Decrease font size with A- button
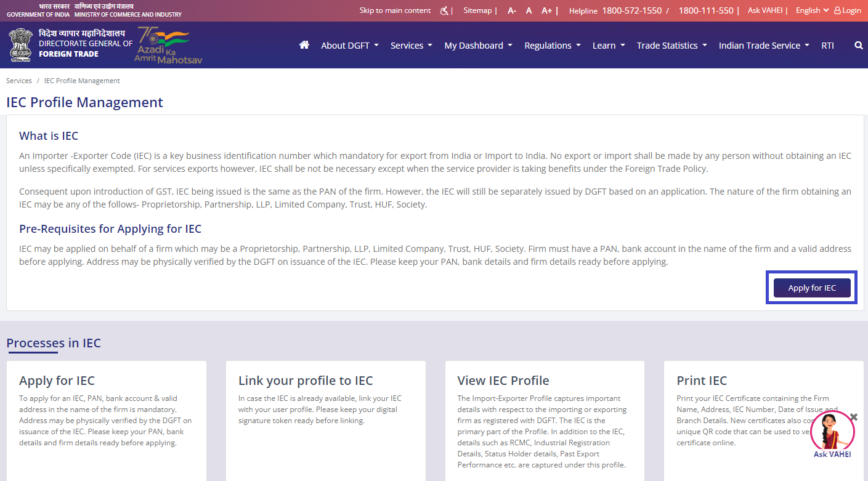Image resolution: width=868 pixels, height=481 pixels. coord(512,10)
